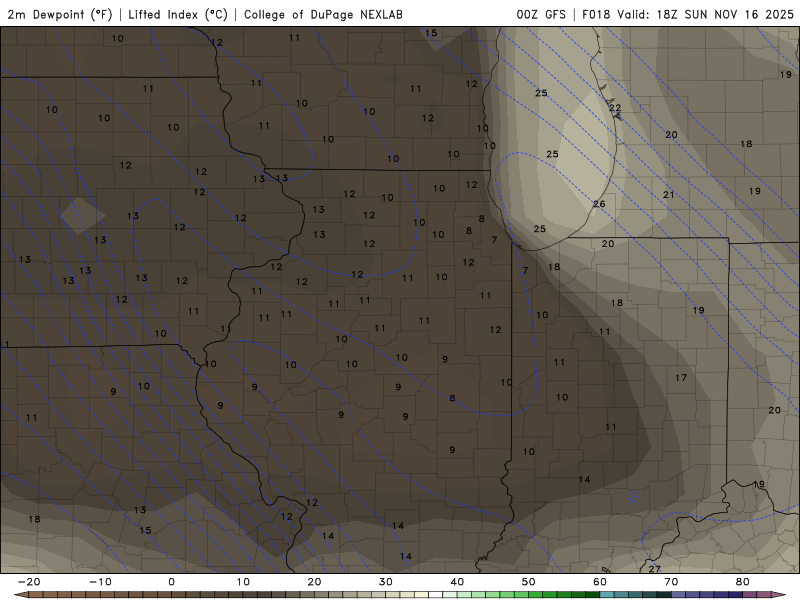The height and width of the screenshot is (600, 800).
Task: Click the right arrow end of color bar
Action: (x=779, y=594)
